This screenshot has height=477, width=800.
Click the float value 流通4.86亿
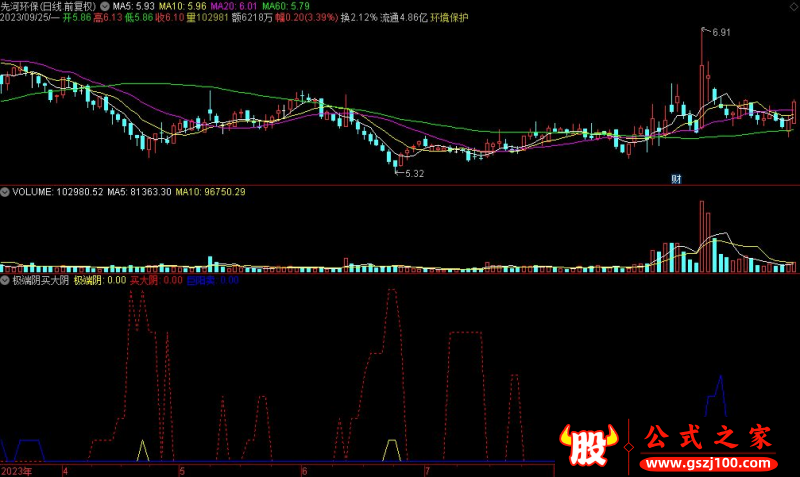click(x=404, y=18)
